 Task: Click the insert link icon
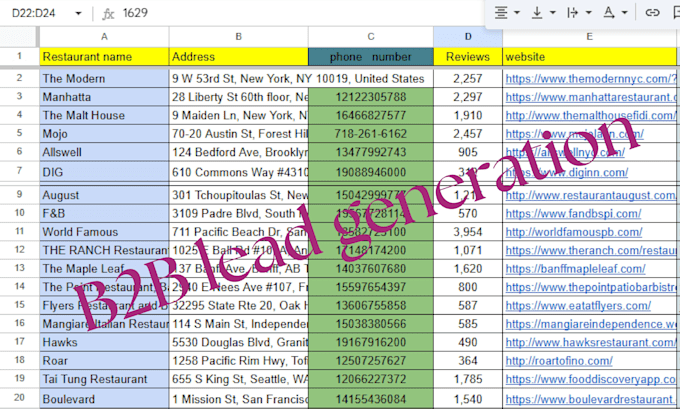coord(652,13)
